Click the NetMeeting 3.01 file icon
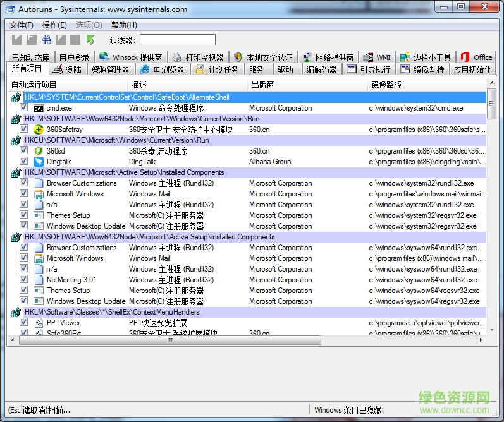 click(39, 280)
